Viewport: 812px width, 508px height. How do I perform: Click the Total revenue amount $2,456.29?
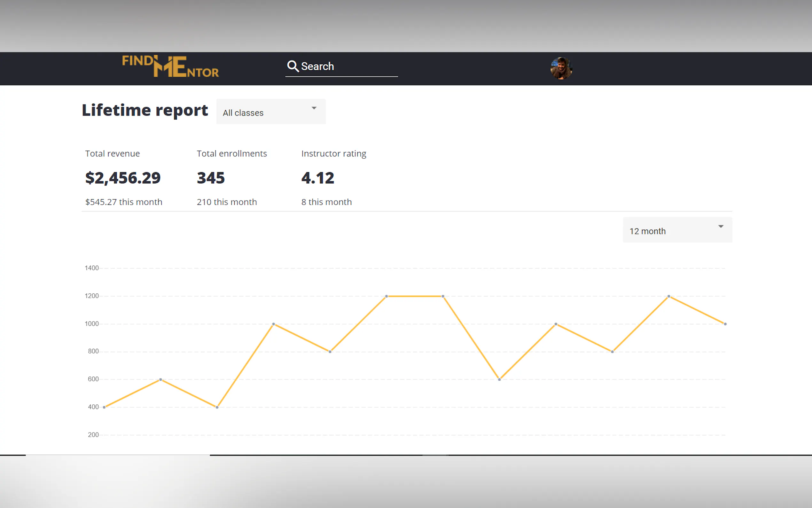pyautogui.click(x=123, y=178)
